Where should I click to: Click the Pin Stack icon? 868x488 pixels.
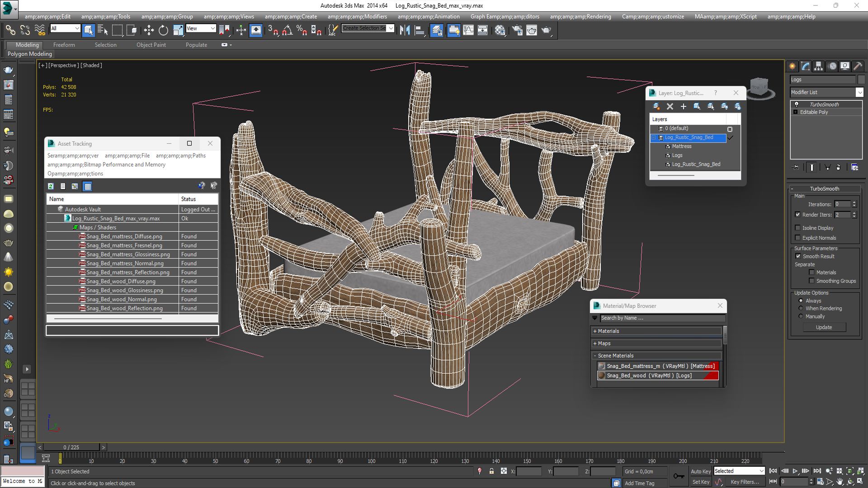point(796,167)
